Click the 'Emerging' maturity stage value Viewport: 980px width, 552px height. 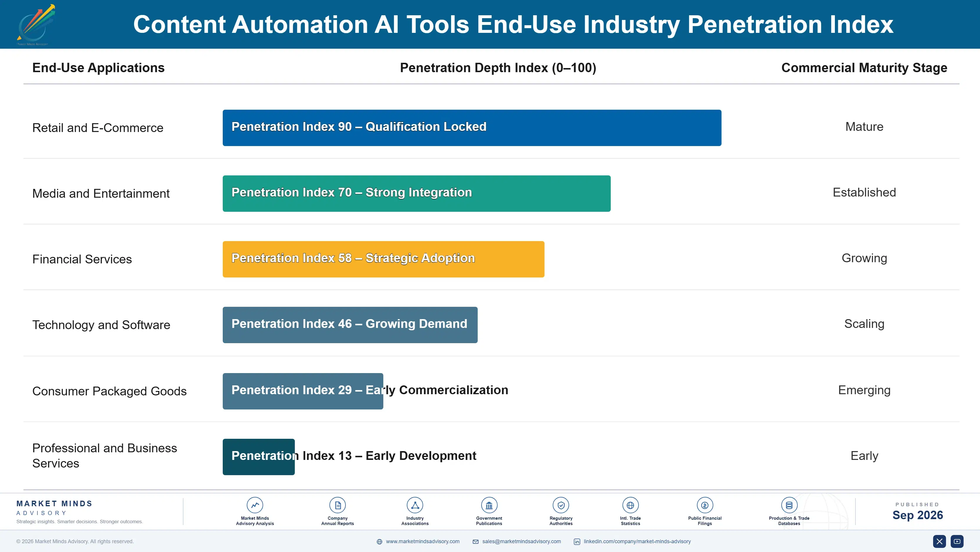pos(864,390)
